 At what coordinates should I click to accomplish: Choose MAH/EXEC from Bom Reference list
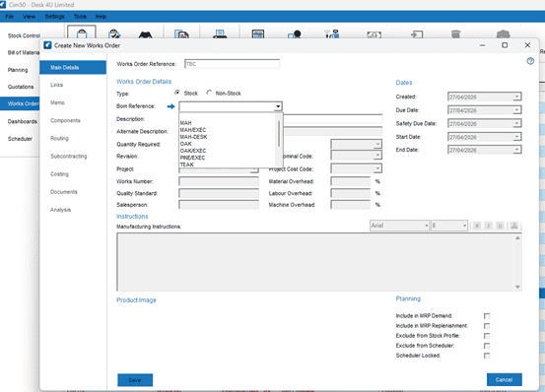pos(193,130)
